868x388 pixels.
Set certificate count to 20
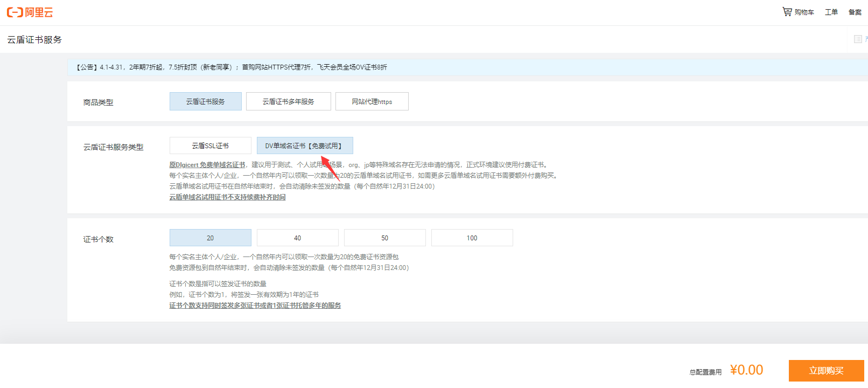(x=211, y=238)
